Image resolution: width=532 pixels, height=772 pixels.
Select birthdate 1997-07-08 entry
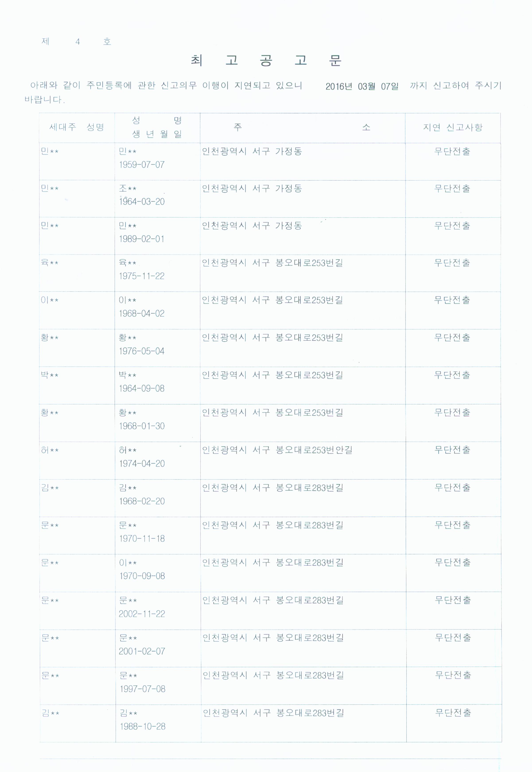(x=142, y=689)
